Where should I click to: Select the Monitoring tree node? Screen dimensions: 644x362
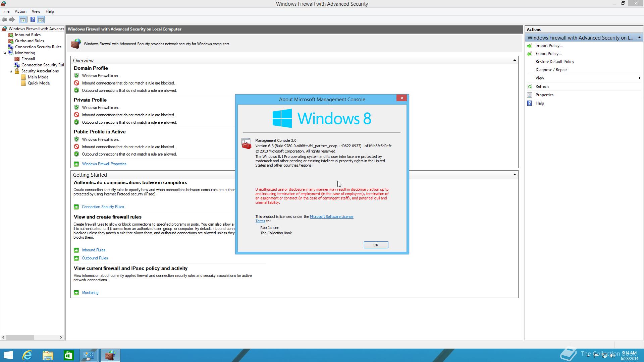(25, 53)
